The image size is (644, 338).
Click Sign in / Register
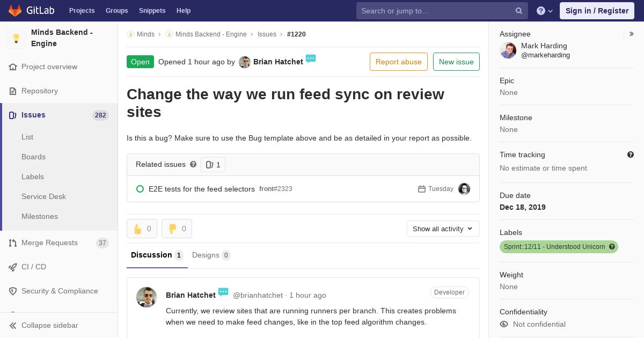(x=597, y=11)
